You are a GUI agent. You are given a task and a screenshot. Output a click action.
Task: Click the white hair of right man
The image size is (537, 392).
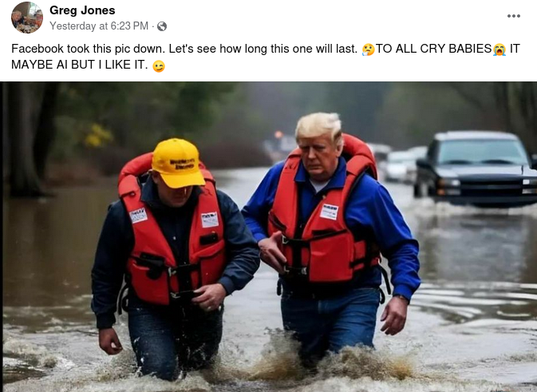coord(319,125)
